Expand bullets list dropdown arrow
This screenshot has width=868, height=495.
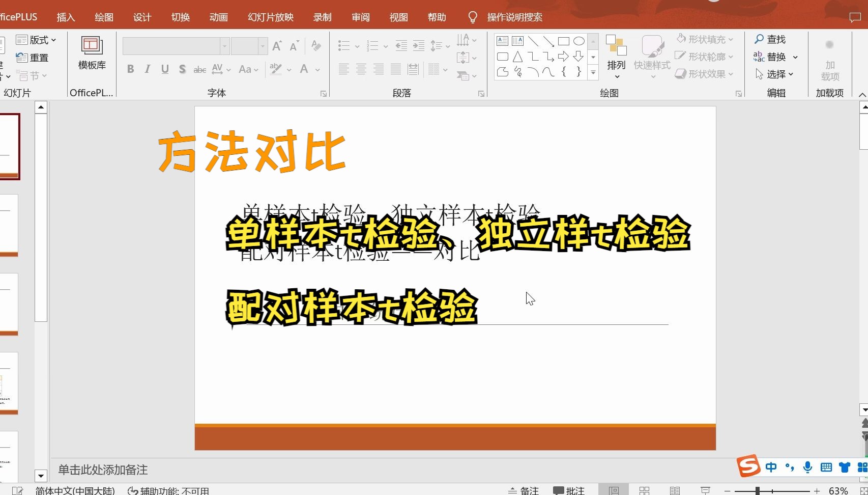click(357, 46)
